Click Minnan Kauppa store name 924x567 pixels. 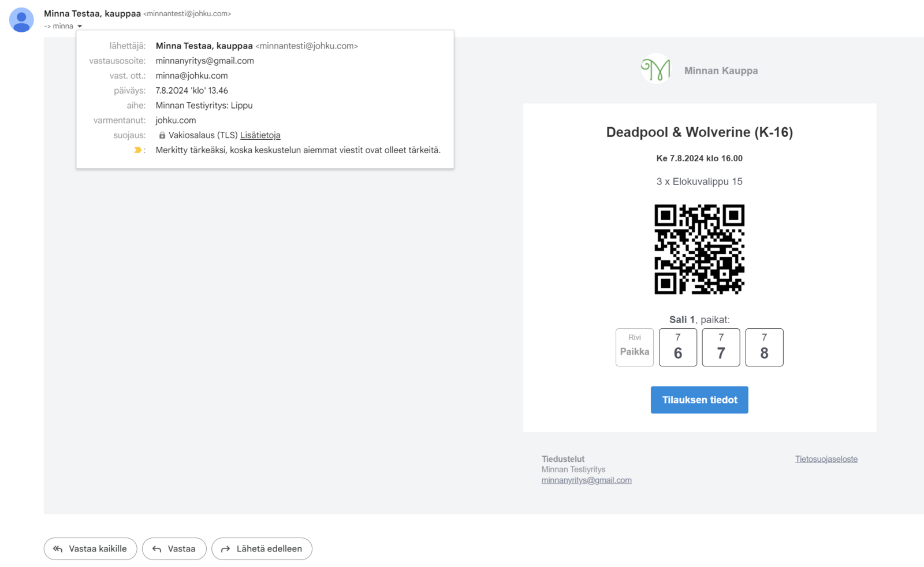pyautogui.click(x=721, y=71)
